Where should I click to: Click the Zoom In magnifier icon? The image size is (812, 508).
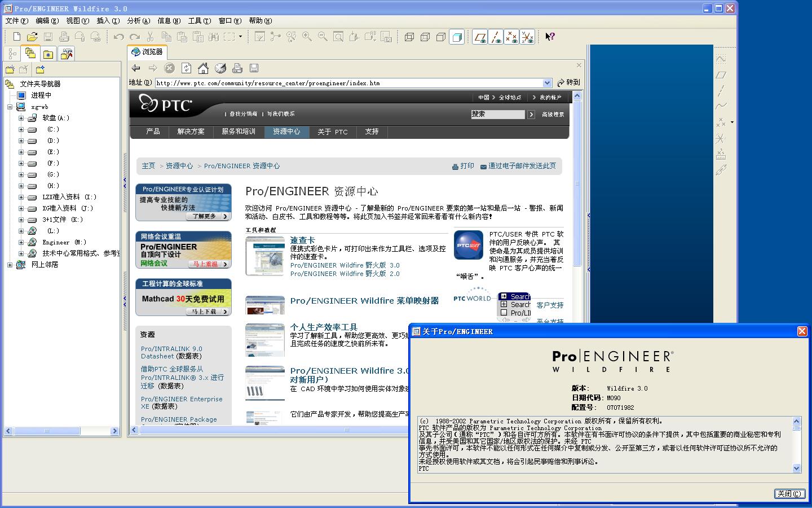307,37
